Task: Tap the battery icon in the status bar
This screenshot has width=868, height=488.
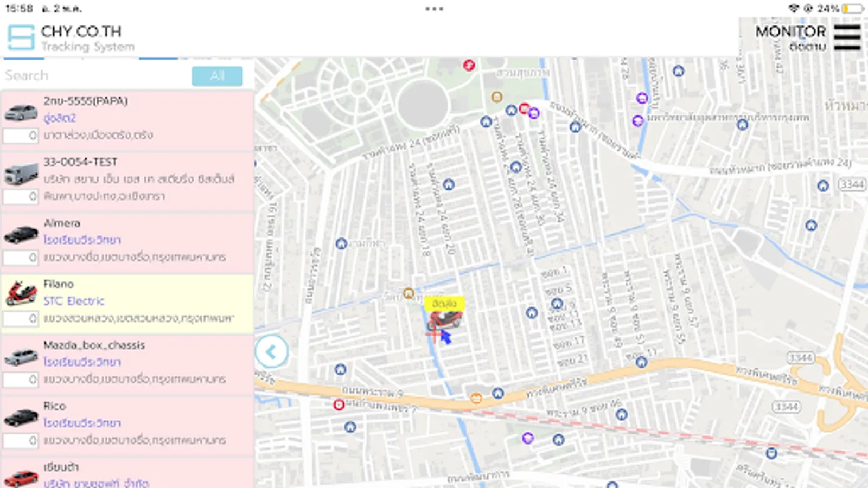Action: tap(853, 9)
